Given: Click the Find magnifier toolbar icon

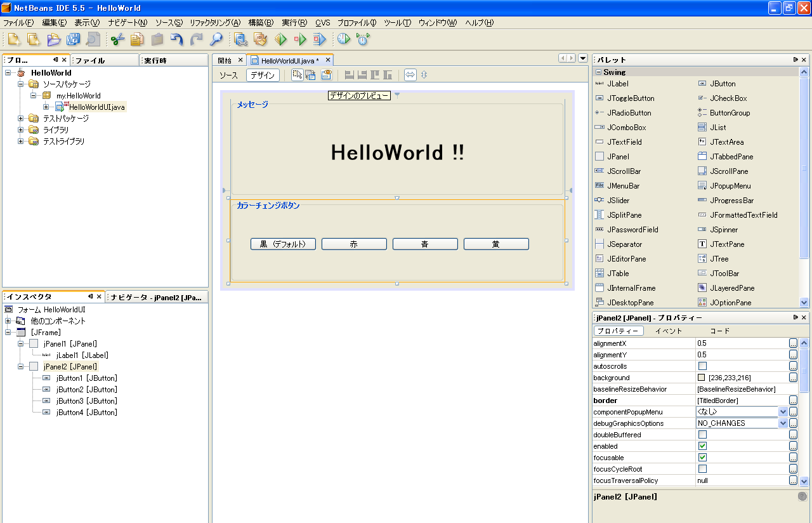Looking at the screenshot, I should pyautogui.click(x=216, y=39).
